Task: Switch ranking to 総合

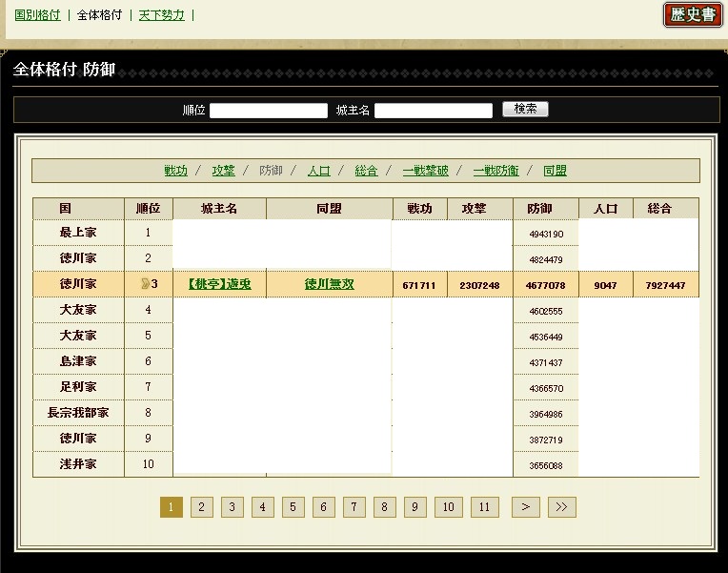Action: 366,171
